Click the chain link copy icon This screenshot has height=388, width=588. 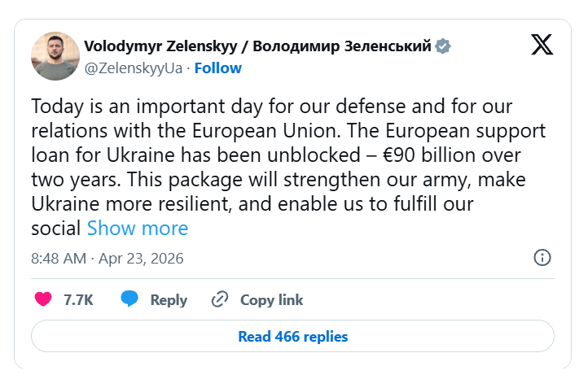(219, 299)
